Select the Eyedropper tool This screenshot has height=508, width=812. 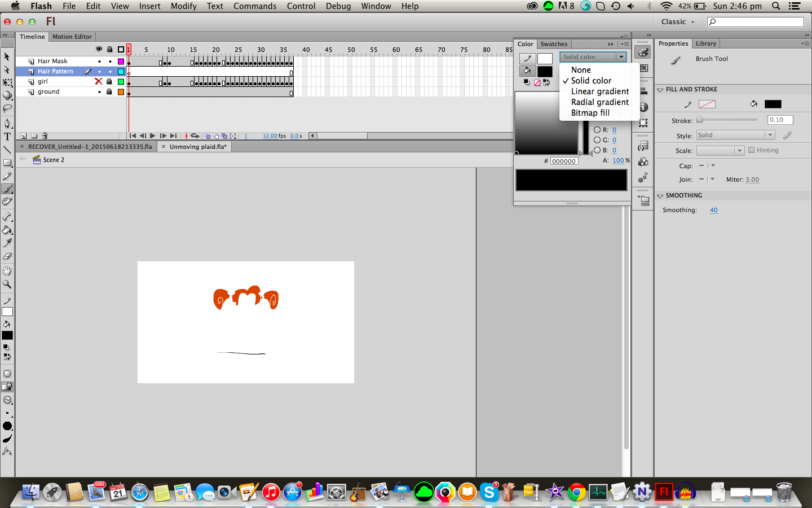pyautogui.click(x=7, y=243)
